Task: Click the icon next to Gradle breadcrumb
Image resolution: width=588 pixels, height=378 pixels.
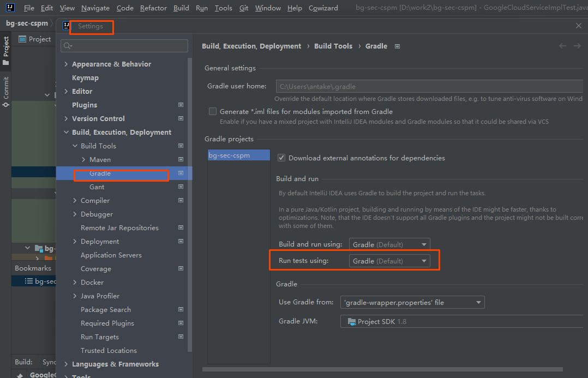Action: [x=398, y=46]
